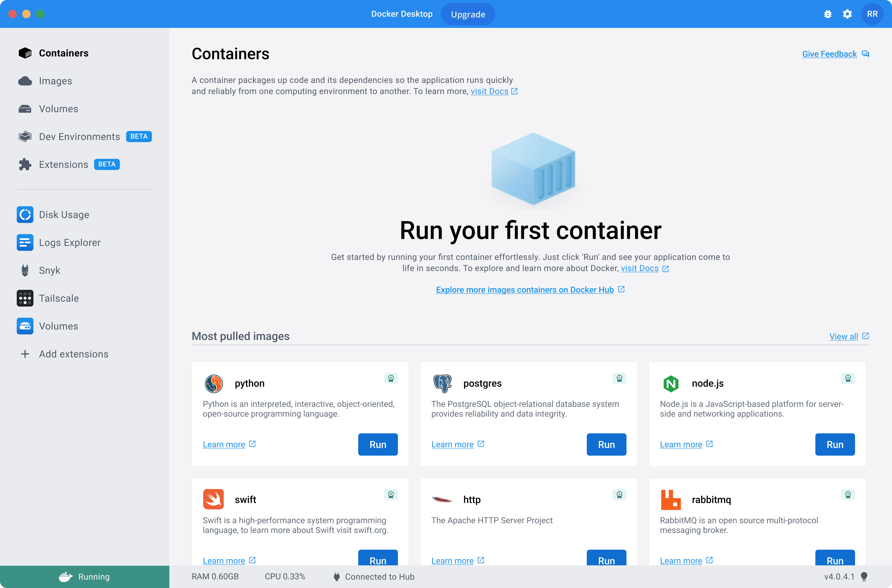Viewport: 892px width, 588px height.
Task: Click the Running engine status indicator
Action: coord(85,577)
